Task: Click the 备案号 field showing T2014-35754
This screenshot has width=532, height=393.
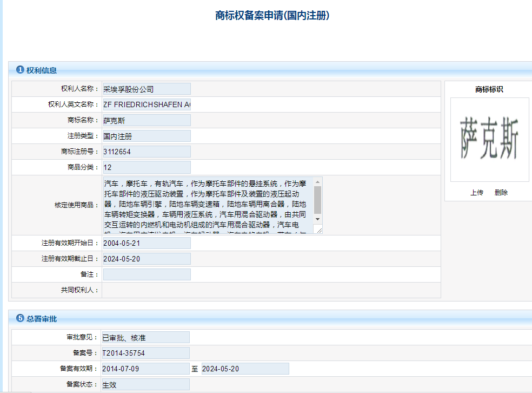Action: 146,352
